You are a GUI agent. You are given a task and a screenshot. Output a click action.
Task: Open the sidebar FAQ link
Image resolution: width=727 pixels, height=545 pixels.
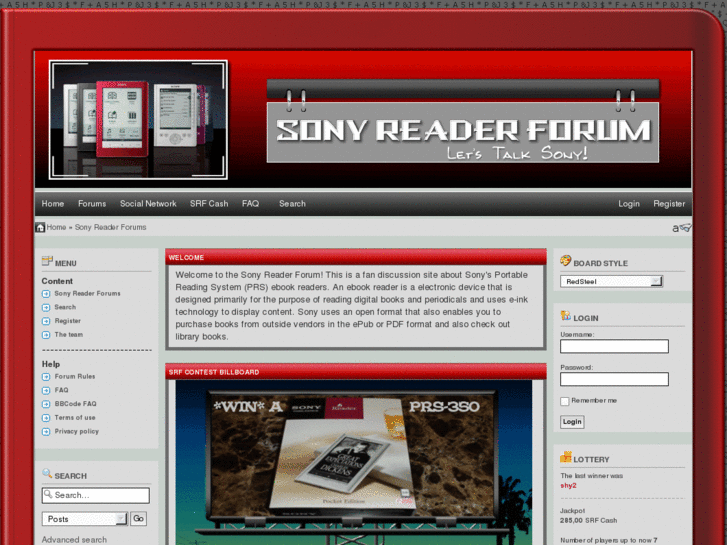(61, 391)
